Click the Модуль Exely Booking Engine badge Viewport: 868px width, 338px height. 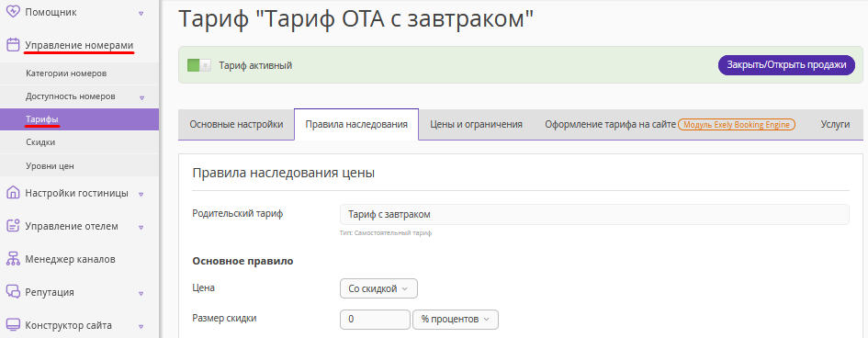737,125
